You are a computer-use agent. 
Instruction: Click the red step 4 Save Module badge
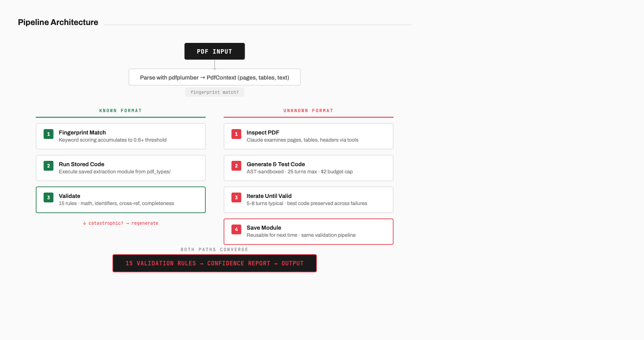point(236,229)
